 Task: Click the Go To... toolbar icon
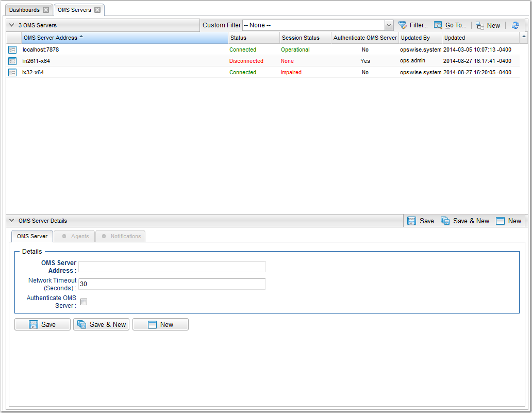tap(450, 25)
